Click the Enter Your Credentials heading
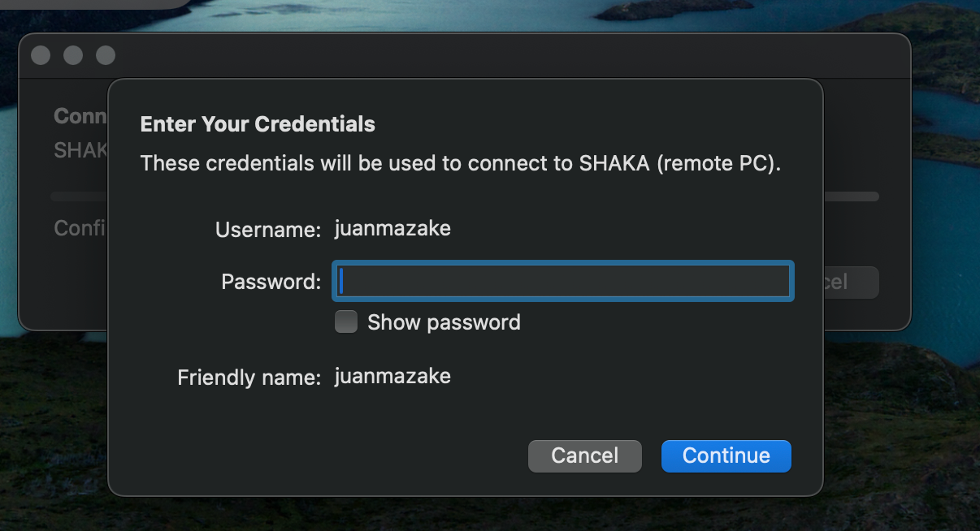This screenshot has width=980, height=531. (258, 124)
